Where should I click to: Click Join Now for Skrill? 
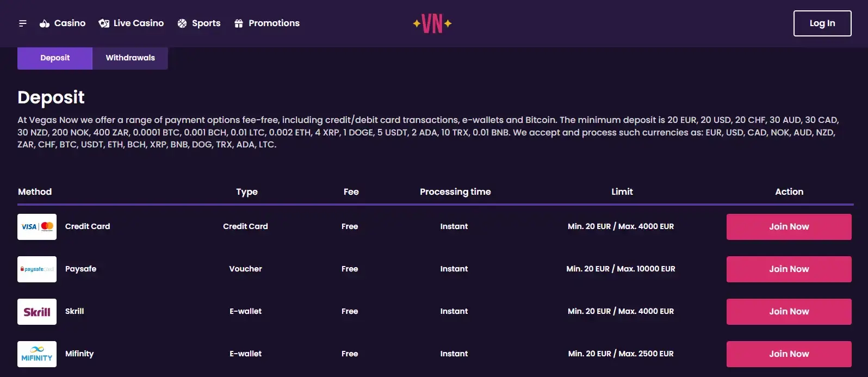[789, 312]
